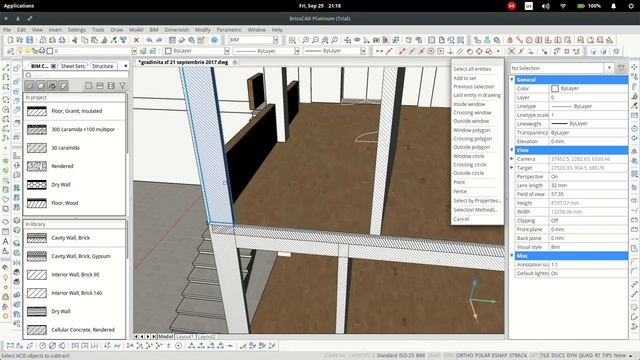Click the Applications menu in system bar

pos(19,6)
